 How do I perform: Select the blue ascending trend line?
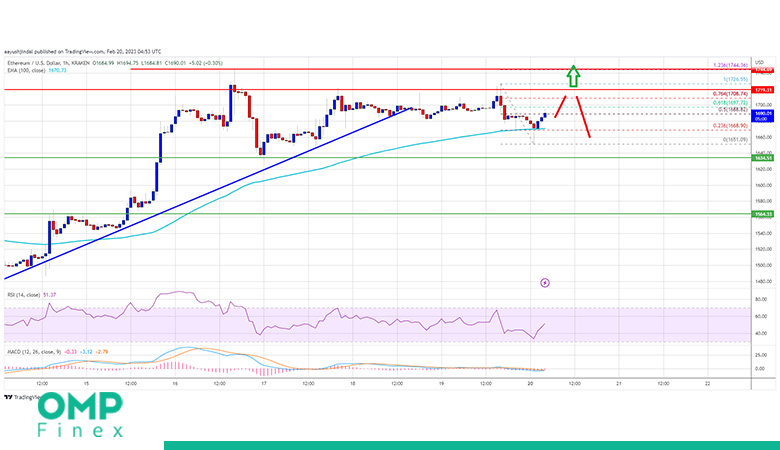(x=209, y=192)
